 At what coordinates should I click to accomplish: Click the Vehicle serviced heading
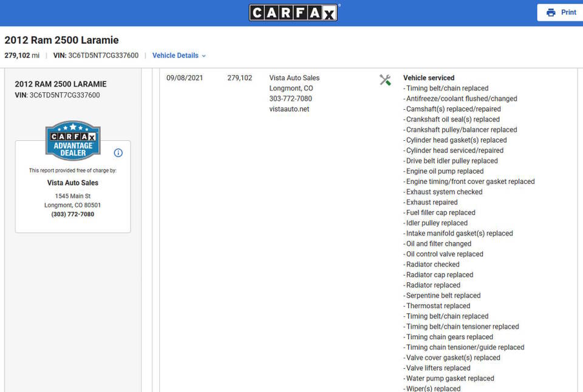point(429,78)
